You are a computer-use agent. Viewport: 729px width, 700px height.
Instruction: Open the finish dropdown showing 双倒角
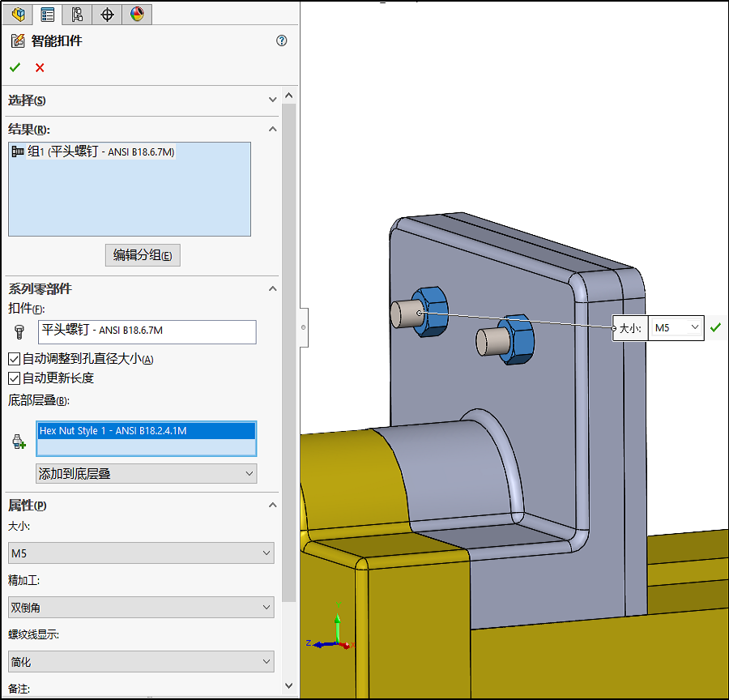(x=141, y=608)
